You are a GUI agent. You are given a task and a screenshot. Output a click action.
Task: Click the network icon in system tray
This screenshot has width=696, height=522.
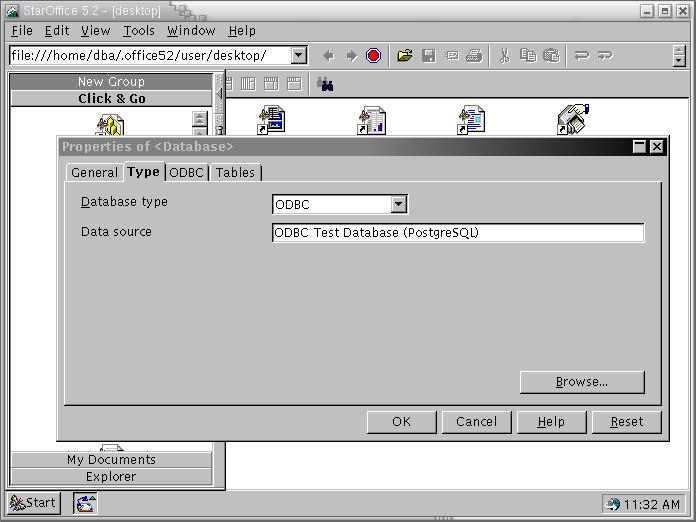[613, 505]
